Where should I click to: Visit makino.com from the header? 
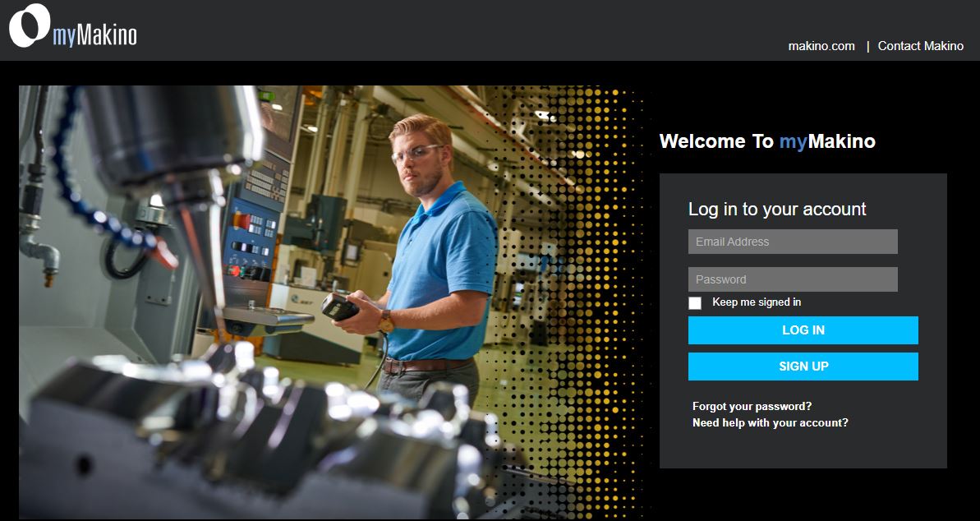coord(821,45)
